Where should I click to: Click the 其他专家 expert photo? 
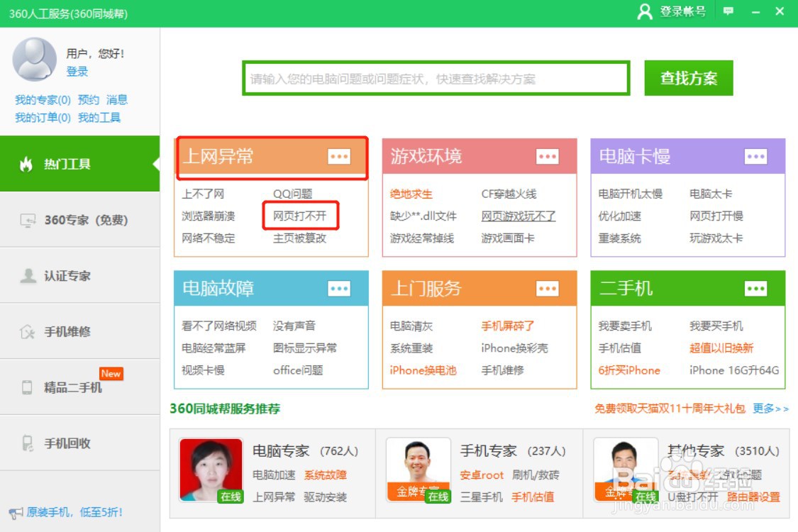pos(626,470)
